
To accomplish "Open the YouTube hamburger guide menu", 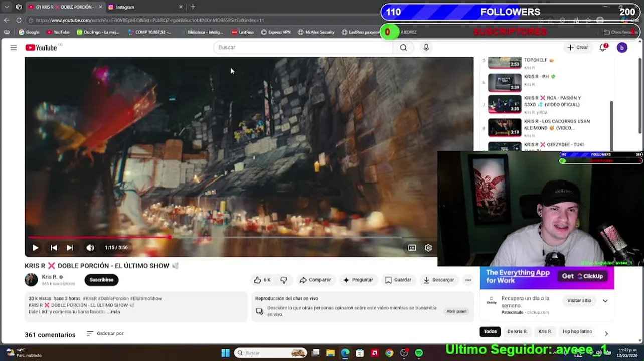I will [14, 48].
